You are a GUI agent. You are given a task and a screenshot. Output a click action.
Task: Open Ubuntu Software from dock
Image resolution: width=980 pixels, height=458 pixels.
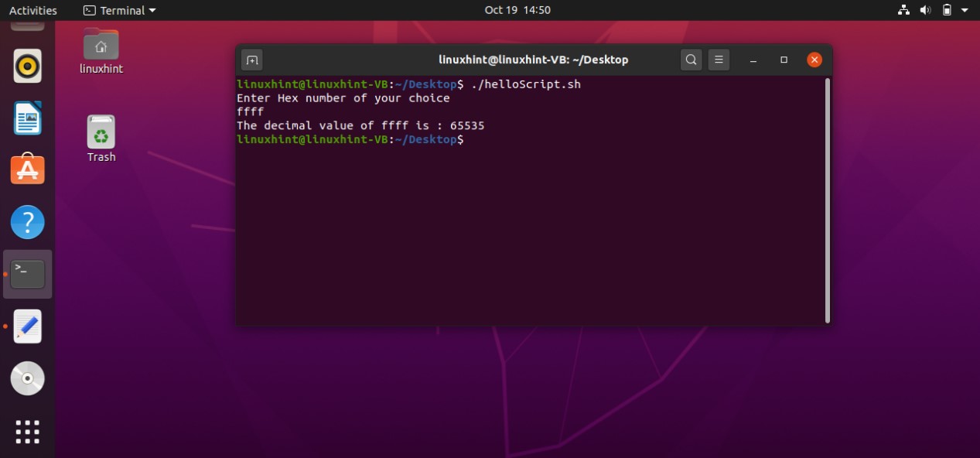coord(28,169)
